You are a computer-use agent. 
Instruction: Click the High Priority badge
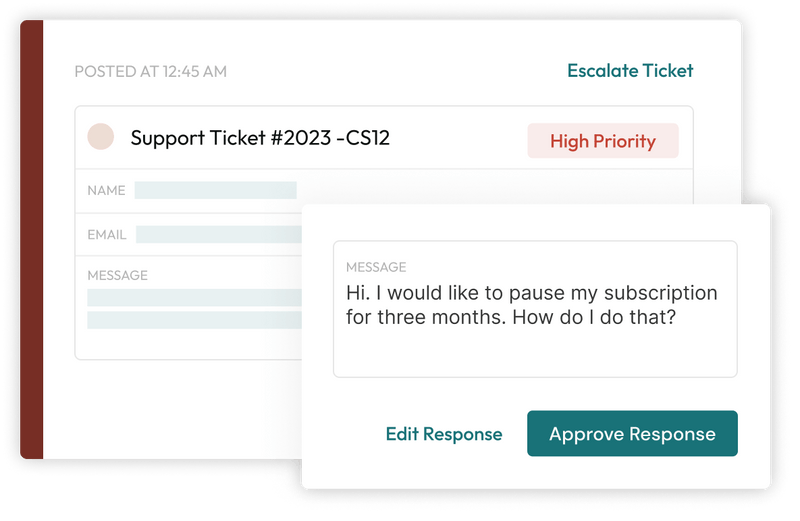click(602, 141)
